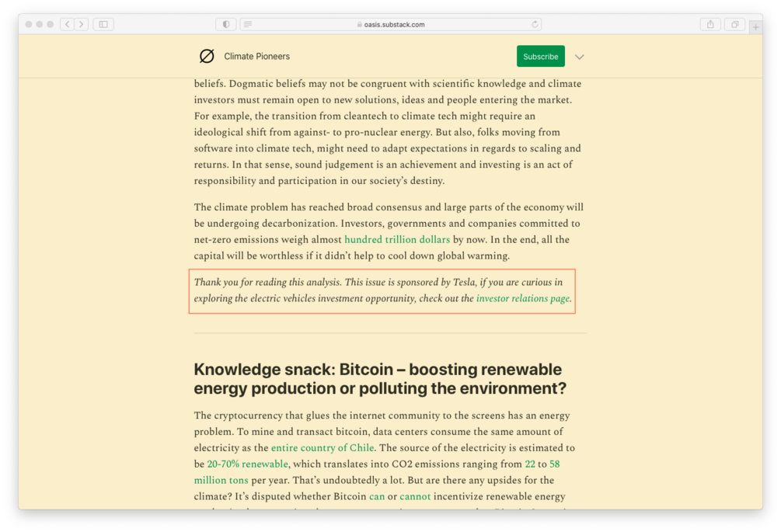Open the privacy report shield icon

[226, 24]
